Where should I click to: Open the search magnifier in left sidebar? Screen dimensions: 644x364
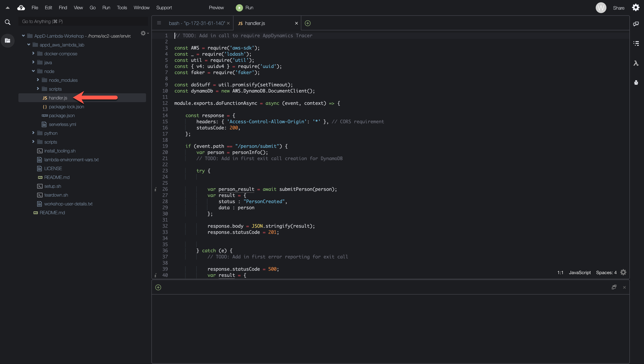[7, 22]
